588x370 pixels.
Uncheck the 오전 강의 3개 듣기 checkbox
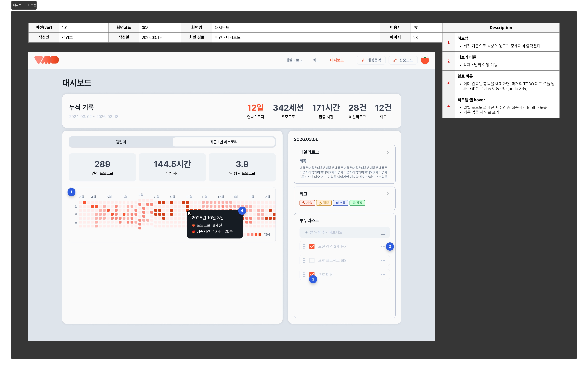click(312, 246)
